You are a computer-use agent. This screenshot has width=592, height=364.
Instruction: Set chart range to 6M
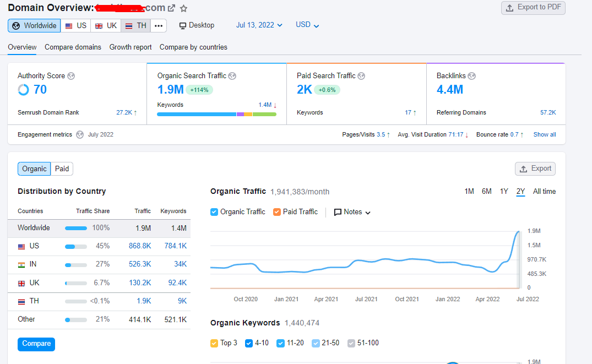(487, 192)
